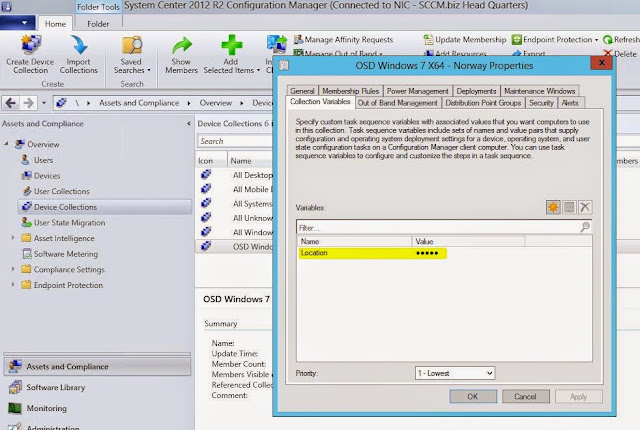
Task: Expand the Endpoint Protection tree node
Action: (13, 284)
